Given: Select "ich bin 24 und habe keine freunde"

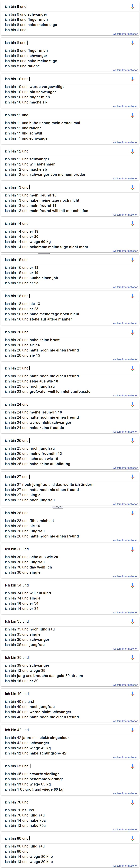Looking at the screenshot, I should [34, 428].
